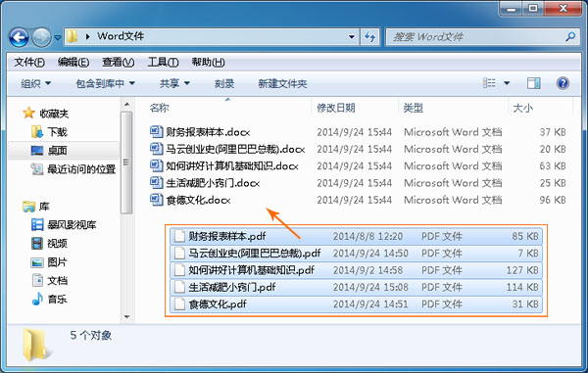Click Word icon of 如何讲好计算机基础知识.docx

point(156,165)
